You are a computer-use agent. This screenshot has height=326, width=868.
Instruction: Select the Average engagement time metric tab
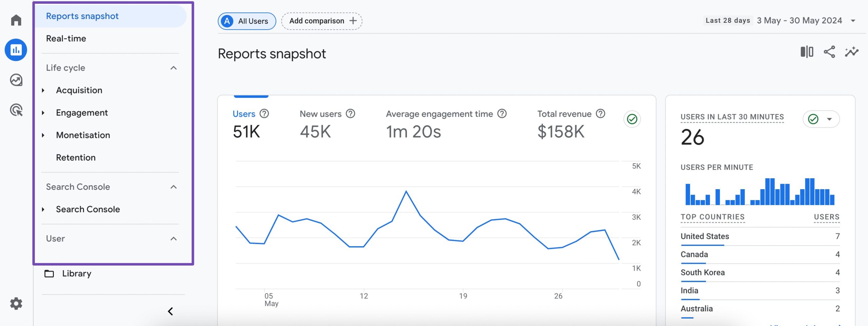pos(446,124)
